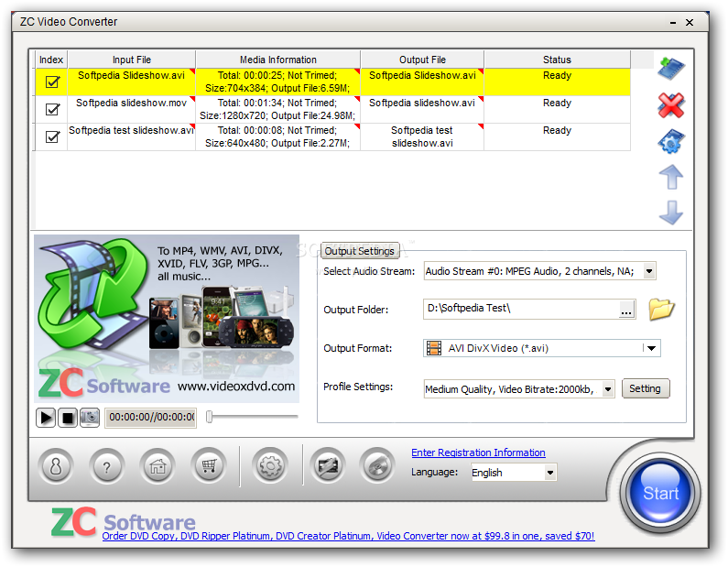Uncheck Softpedia slideshow.mov row checkbox

click(x=52, y=109)
